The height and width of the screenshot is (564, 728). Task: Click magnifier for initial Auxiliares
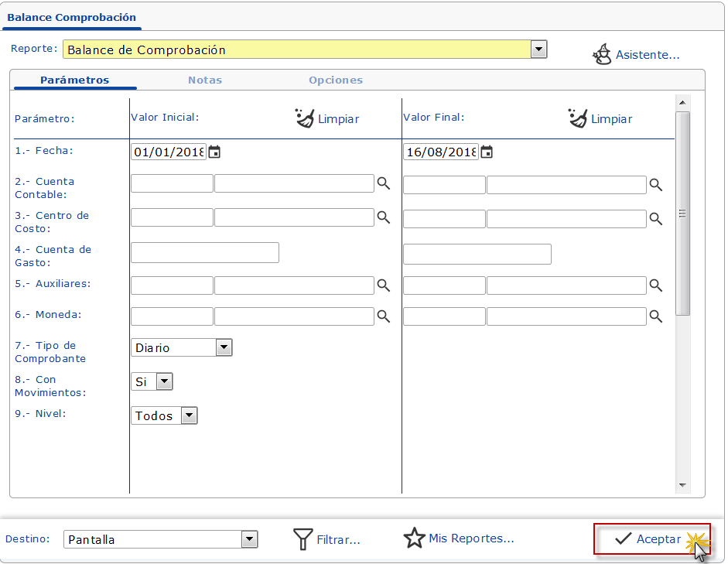tap(383, 285)
